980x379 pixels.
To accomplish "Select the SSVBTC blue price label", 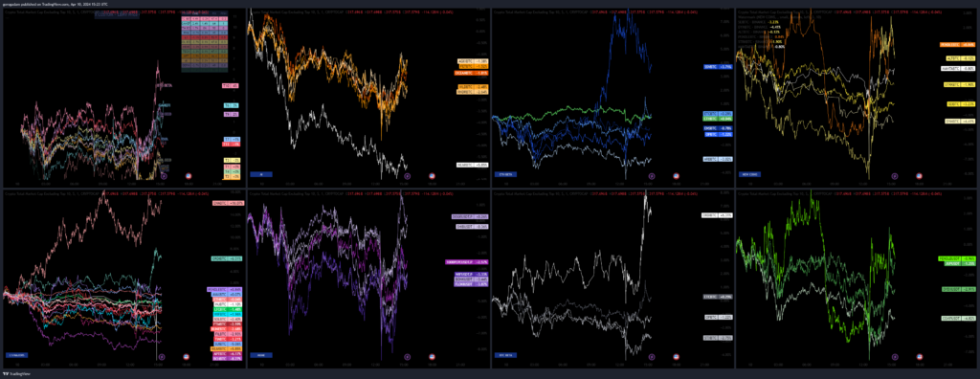I will tap(718, 66).
